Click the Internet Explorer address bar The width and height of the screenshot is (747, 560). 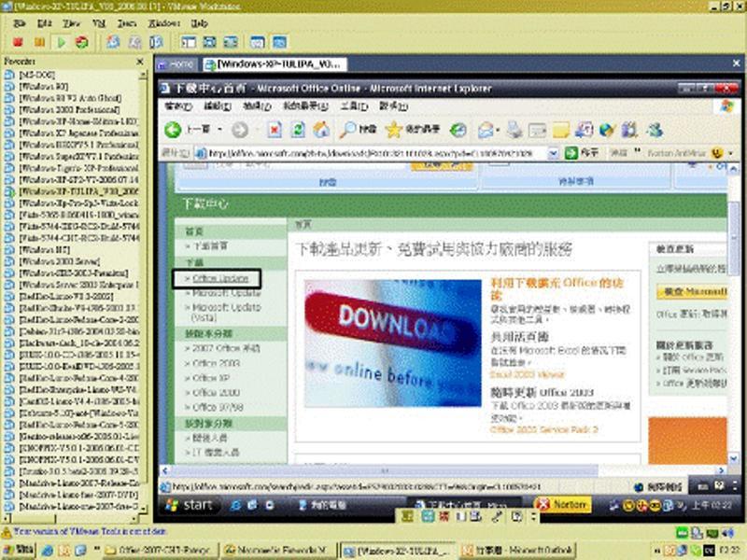point(377,153)
